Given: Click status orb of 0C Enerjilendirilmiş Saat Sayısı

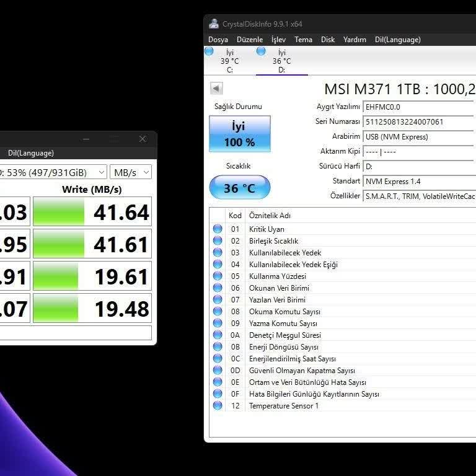Looking at the screenshot, I should [x=218, y=358].
